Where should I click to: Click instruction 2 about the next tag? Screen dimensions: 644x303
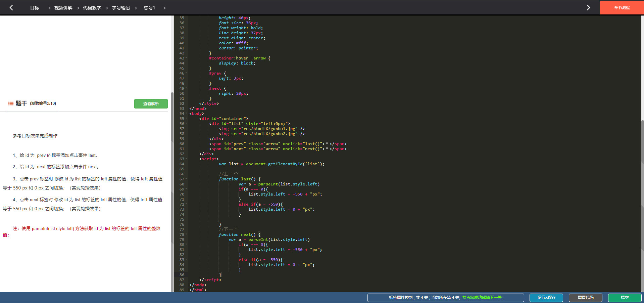[x=56, y=167]
